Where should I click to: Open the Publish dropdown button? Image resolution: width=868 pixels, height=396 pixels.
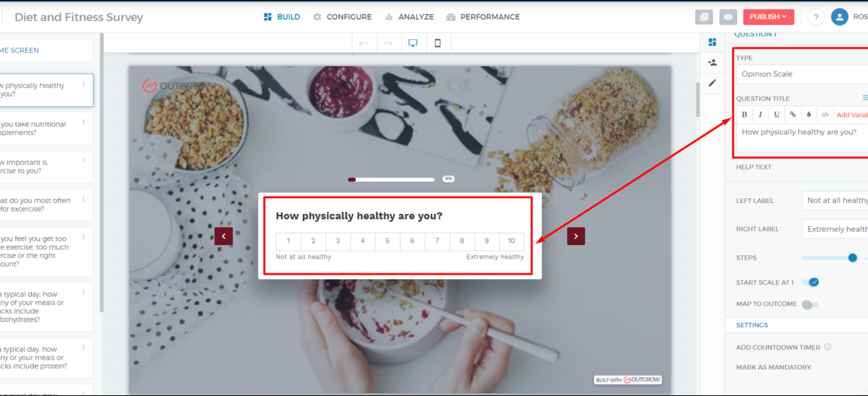(768, 17)
